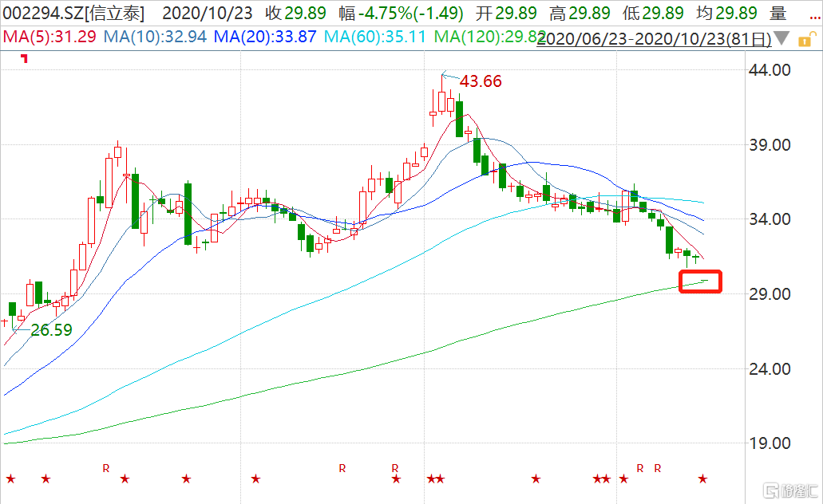This screenshot has width=823, height=504.
Task: Click the change 幅-4.75%(-1.49) value
Action: pyautogui.click(x=401, y=13)
